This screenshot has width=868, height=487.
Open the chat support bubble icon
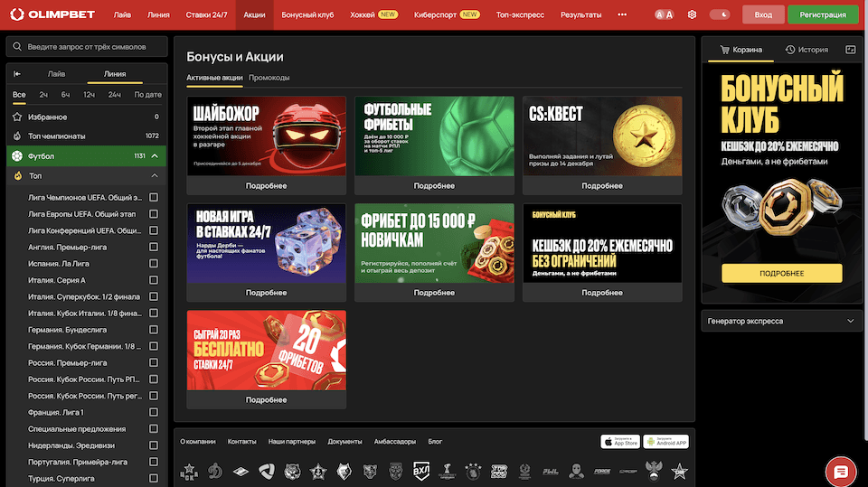click(x=840, y=472)
